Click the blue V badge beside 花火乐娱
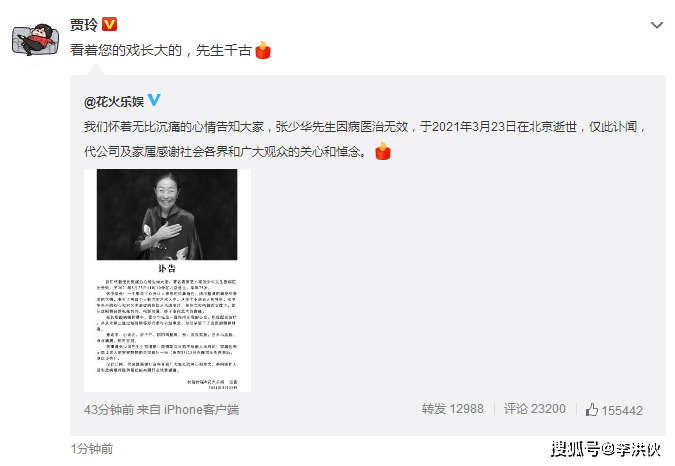The height and width of the screenshot is (466, 675). (x=154, y=100)
